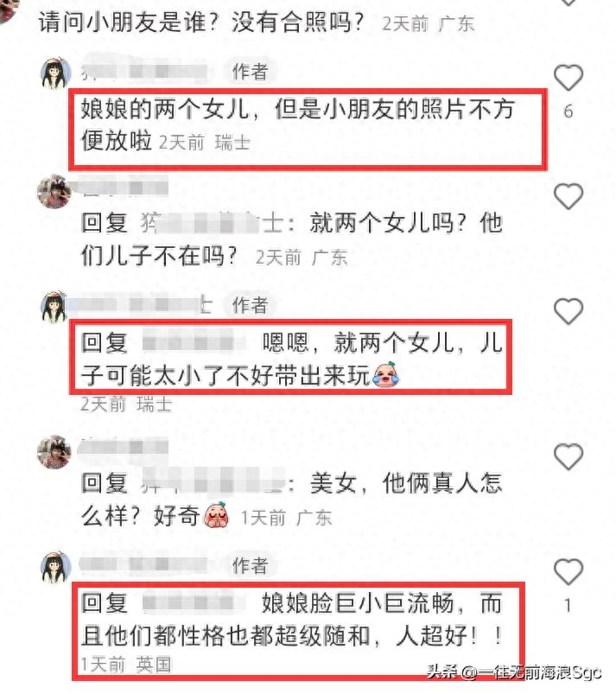Tap heart on reply 儿子可能太小了
This screenshot has width=616, height=694.
(568, 311)
